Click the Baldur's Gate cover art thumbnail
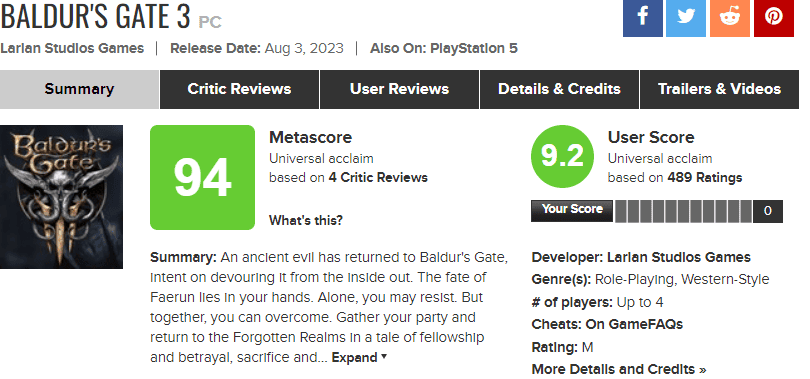This screenshot has width=810, height=379. 61,197
